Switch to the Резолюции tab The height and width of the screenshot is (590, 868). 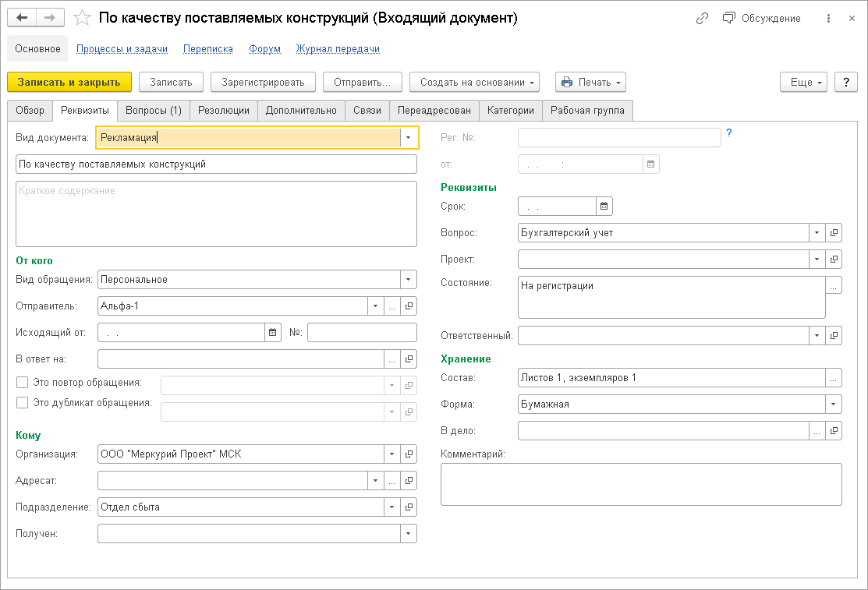(223, 111)
